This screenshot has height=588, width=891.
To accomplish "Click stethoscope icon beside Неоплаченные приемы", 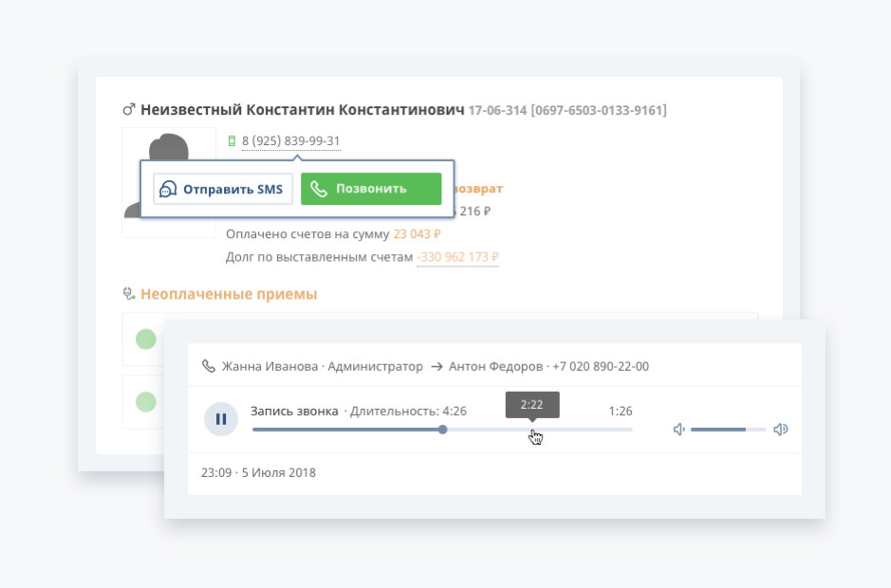I will [x=129, y=294].
